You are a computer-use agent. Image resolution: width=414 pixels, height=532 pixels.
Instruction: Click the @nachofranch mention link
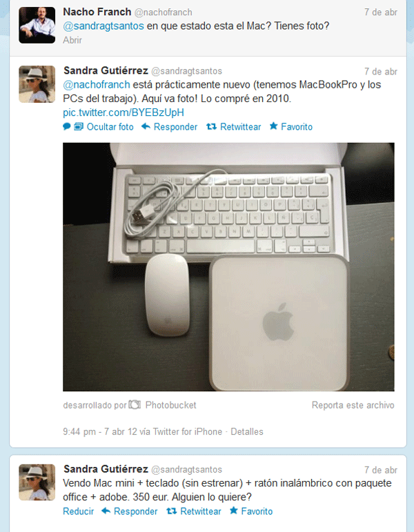coord(97,84)
